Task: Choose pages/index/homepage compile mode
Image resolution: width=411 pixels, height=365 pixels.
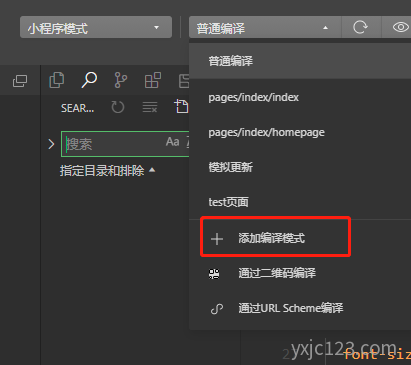Action: pos(300,132)
